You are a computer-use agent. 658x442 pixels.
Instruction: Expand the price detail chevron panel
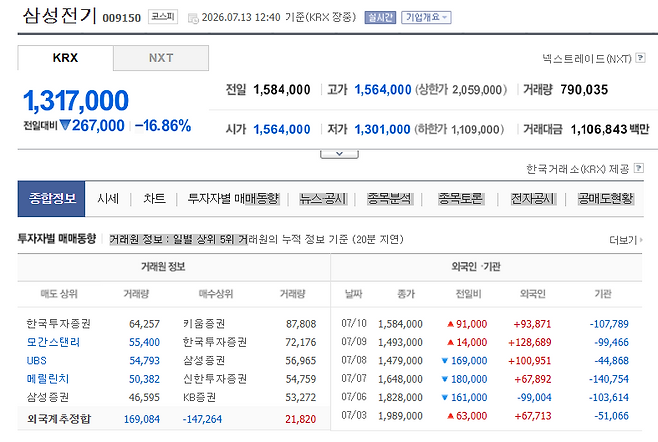point(339,154)
